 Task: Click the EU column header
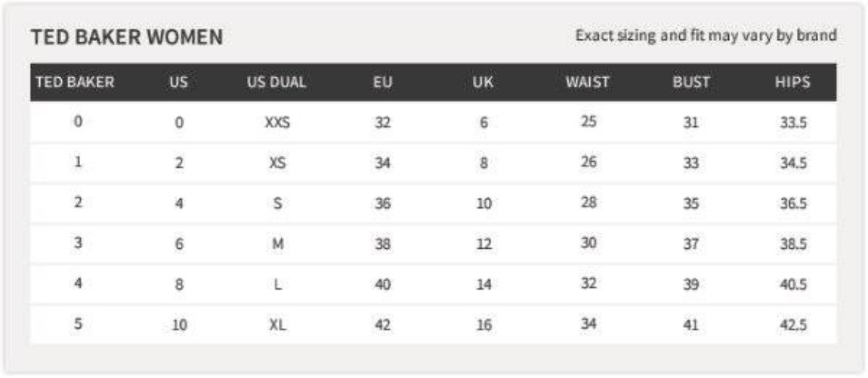[x=382, y=82]
